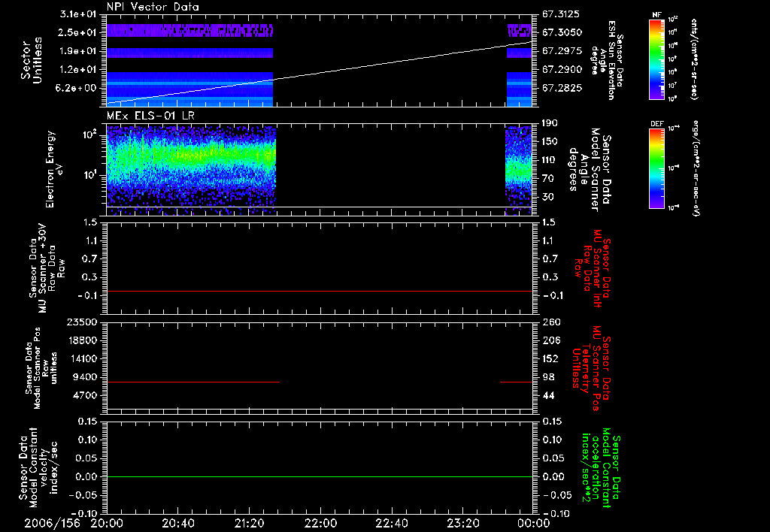Select the "2006/156" date label
Image resolution: width=770 pixels, height=532 pixels.
tap(52, 523)
